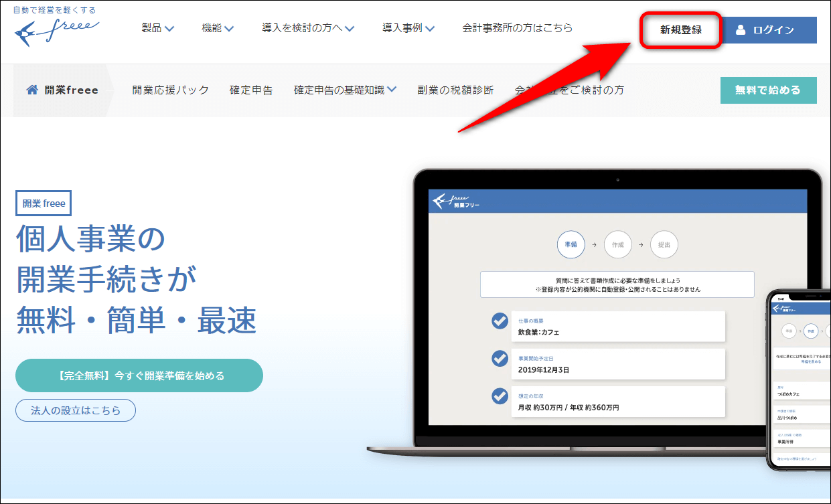The width and height of the screenshot is (831, 504).
Task: Expand the 確定申告の基礎知識 submenu
Action: point(345,90)
